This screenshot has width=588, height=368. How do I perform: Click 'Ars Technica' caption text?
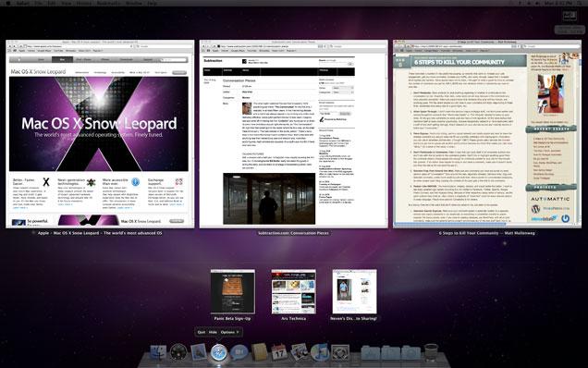click(x=294, y=318)
